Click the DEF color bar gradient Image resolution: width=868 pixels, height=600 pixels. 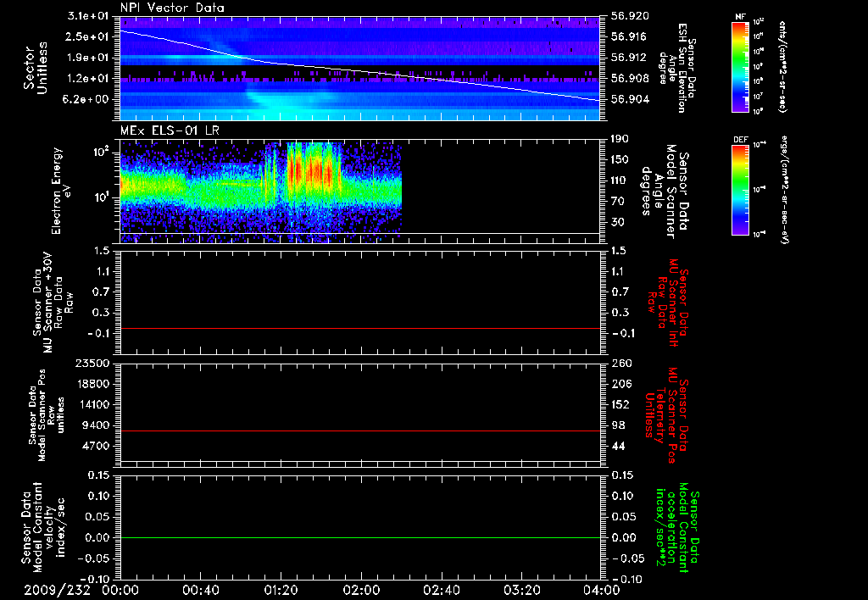coord(740,190)
